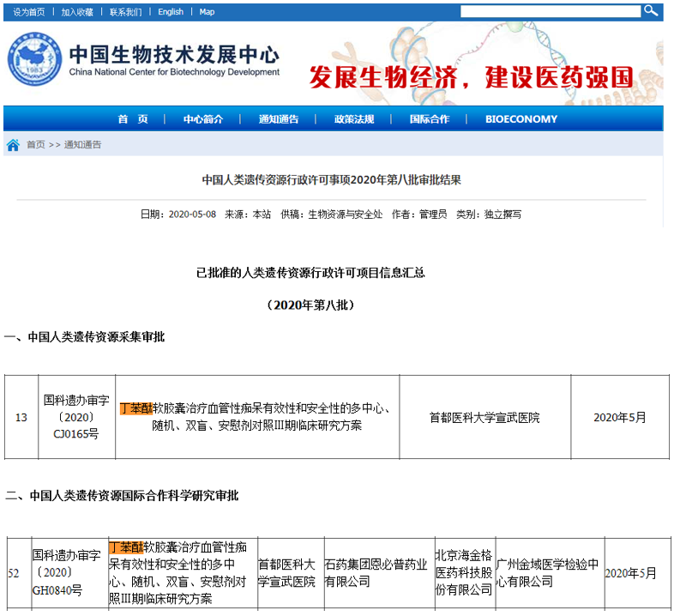
Task: Click the 首页 breadcrumb link
Action: (36, 145)
